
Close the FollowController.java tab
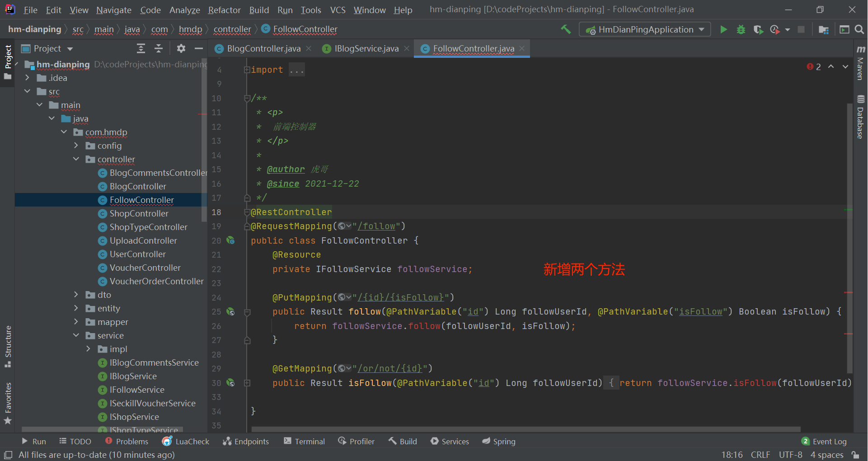pos(522,48)
